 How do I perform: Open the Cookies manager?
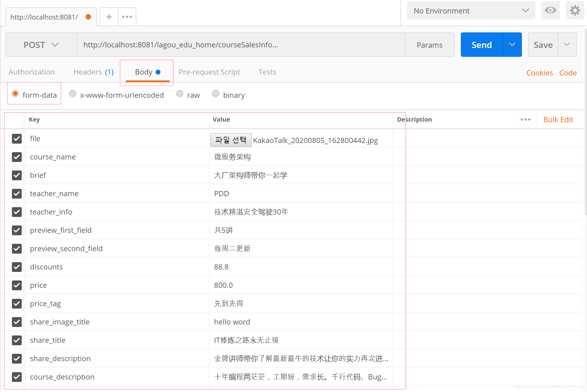tap(539, 73)
